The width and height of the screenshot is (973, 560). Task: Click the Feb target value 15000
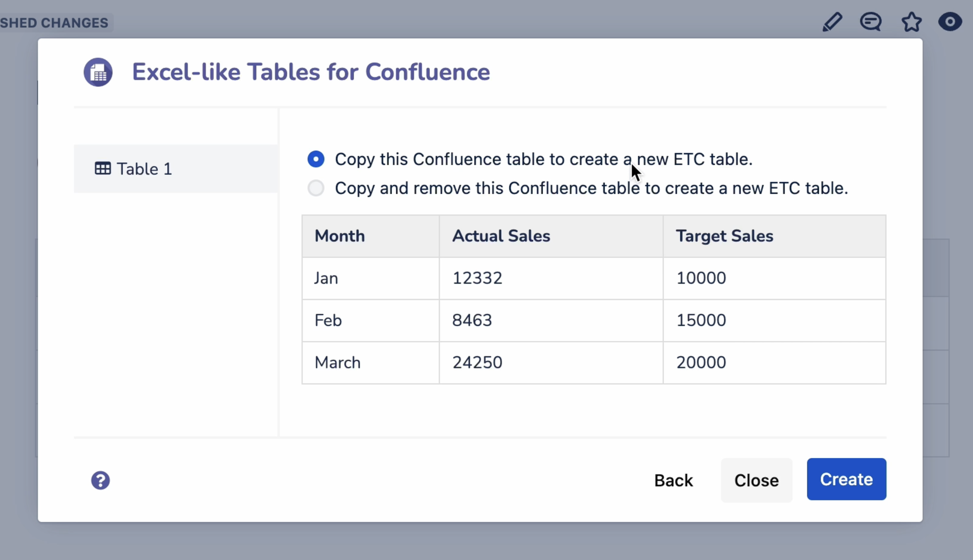(701, 320)
